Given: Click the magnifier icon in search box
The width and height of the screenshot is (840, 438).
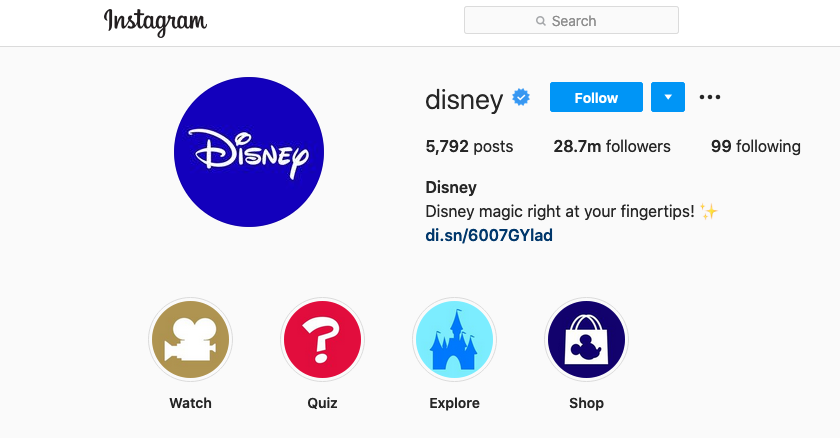Looking at the screenshot, I should point(541,21).
